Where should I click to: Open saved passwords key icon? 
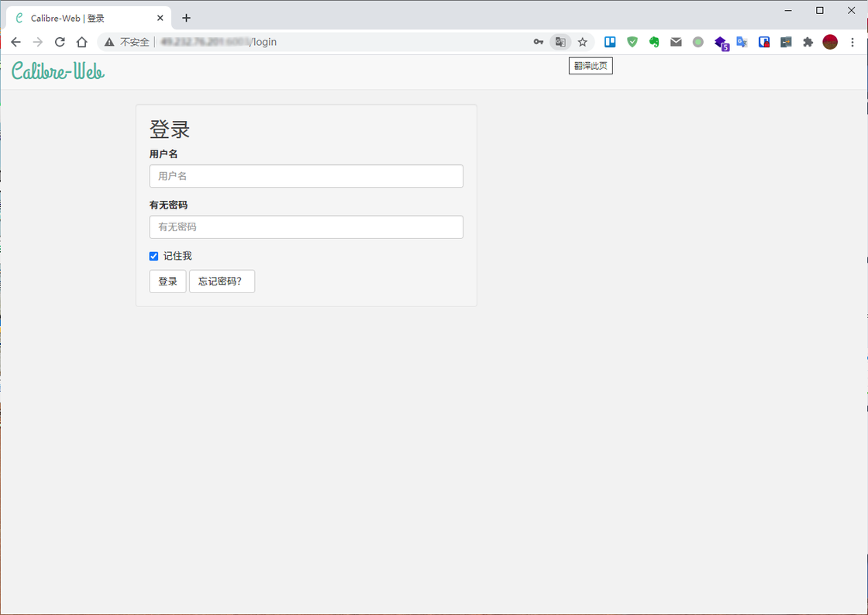(538, 42)
